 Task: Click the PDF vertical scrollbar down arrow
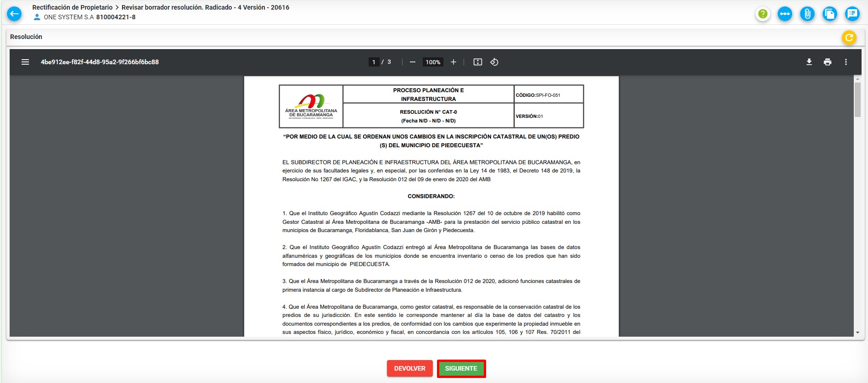pos(857,333)
